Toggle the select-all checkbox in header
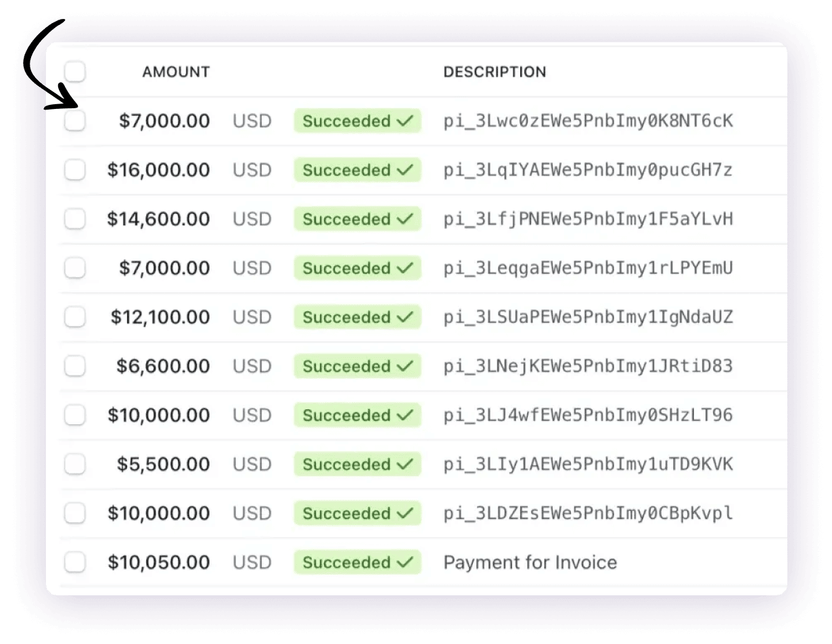Viewport: 832px width, 644px height. tap(75, 72)
